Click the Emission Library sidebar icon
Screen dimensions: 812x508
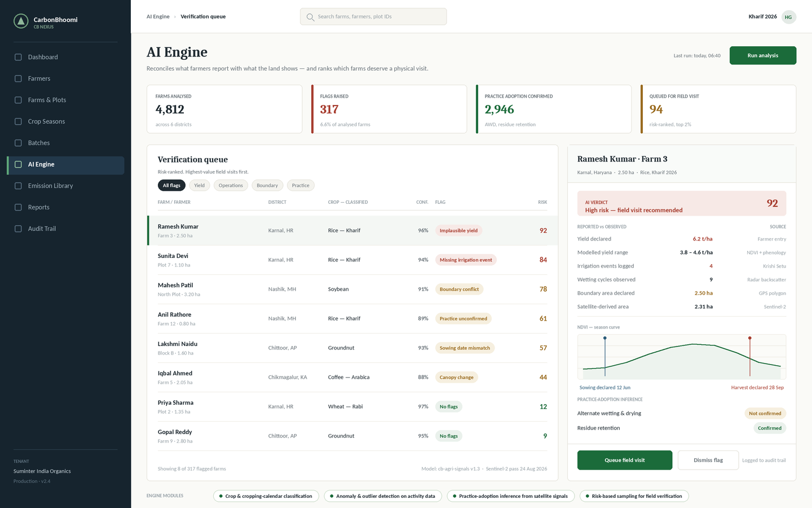pyautogui.click(x=18, y=186)
